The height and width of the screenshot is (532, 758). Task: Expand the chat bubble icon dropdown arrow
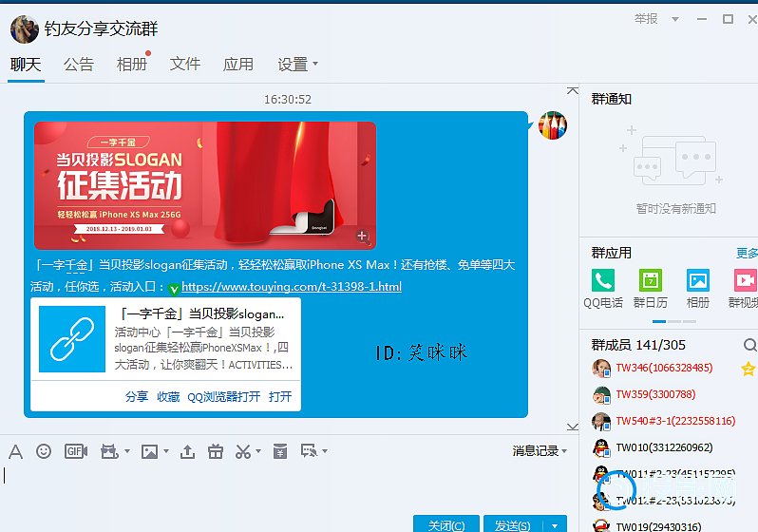click(x=325, y=451)
